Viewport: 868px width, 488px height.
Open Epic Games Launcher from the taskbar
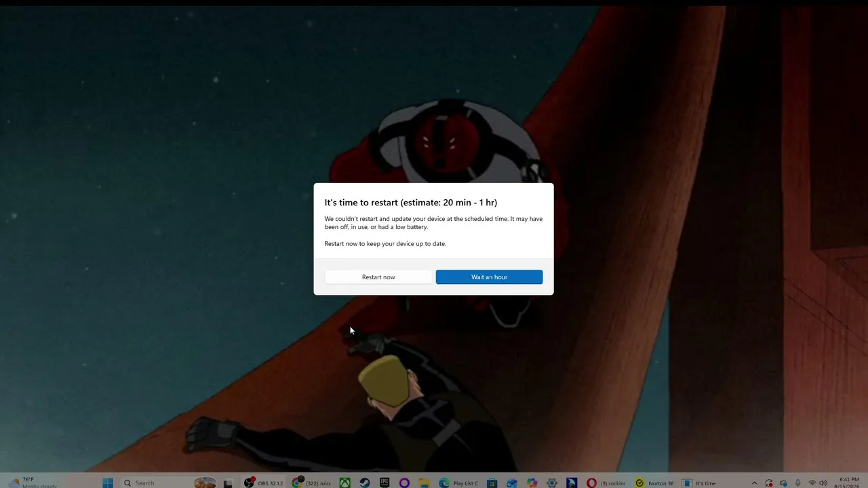384,483
